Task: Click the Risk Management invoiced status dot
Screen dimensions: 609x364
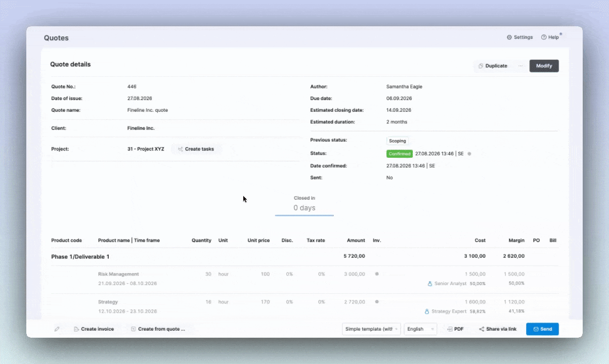Action: 377,274
